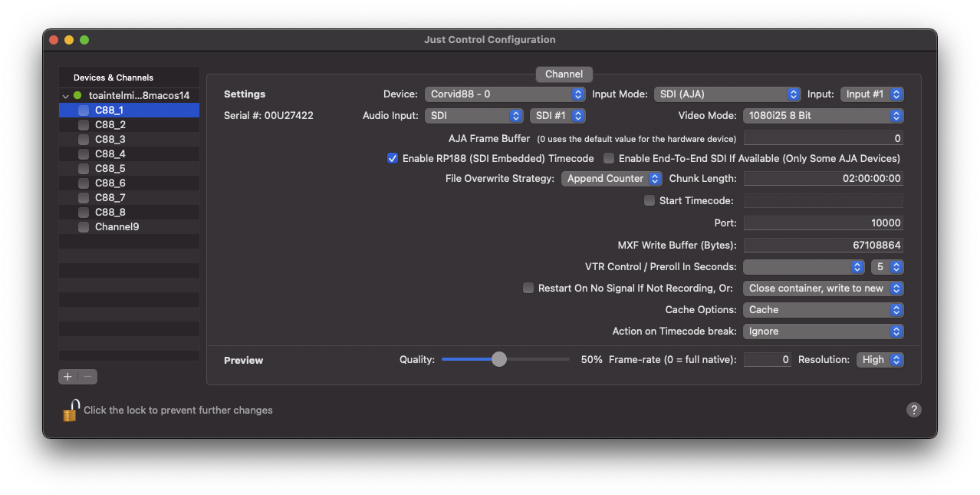Screen dimensions: 980x495
Task: Select the Channel tab
Action: click(564, 74)
